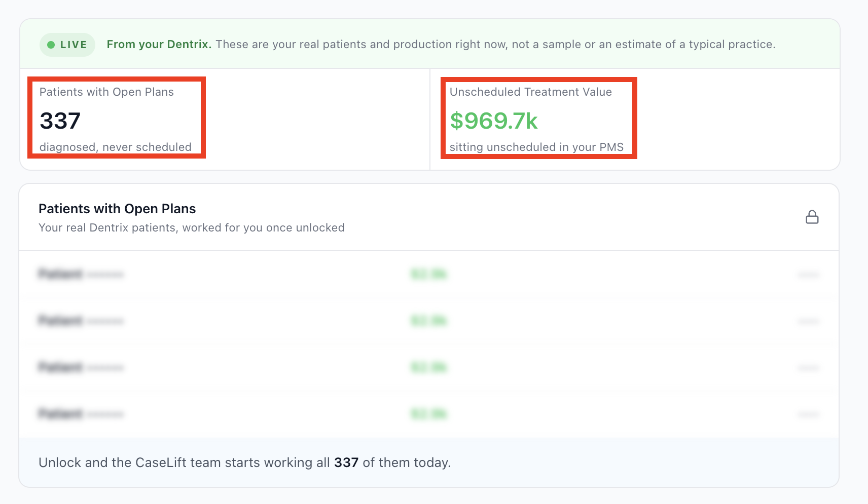Click the lock icon in the Patients with Open Plans panel
This screenshot has width=868, height=504.
point(812,217)
